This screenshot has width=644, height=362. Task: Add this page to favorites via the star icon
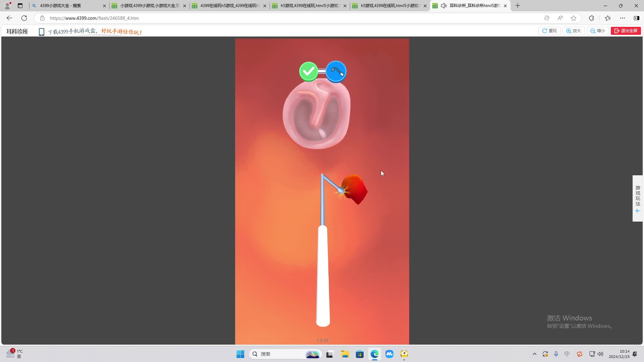tap(574, 18)
